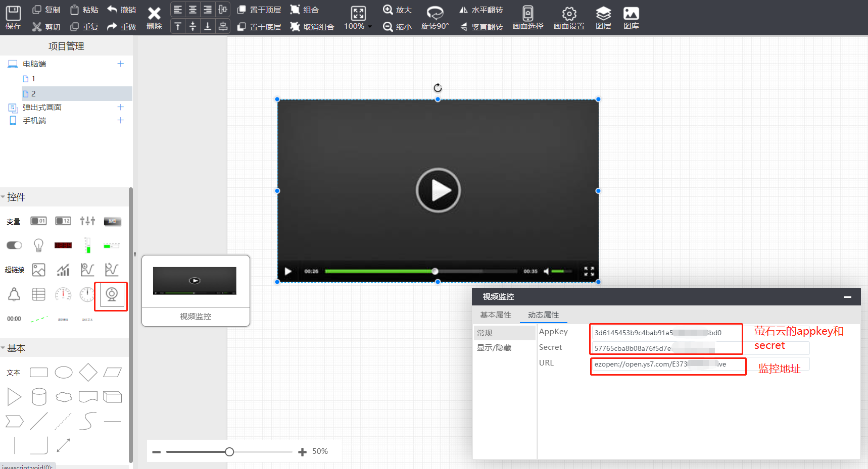This screenshot has height=469, width=868.
Task: Open the image library (图库)
Action: (631, 18)
